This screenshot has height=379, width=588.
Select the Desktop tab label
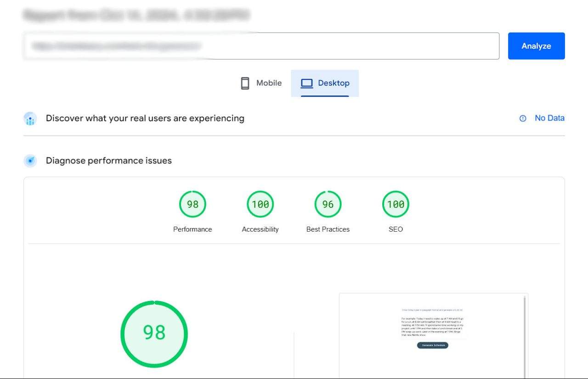[334, 83]
